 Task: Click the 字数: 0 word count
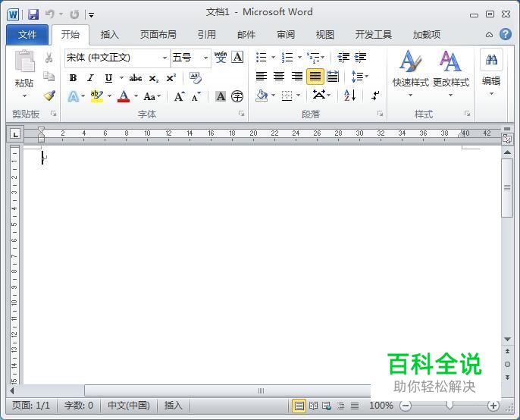[79, 406]
